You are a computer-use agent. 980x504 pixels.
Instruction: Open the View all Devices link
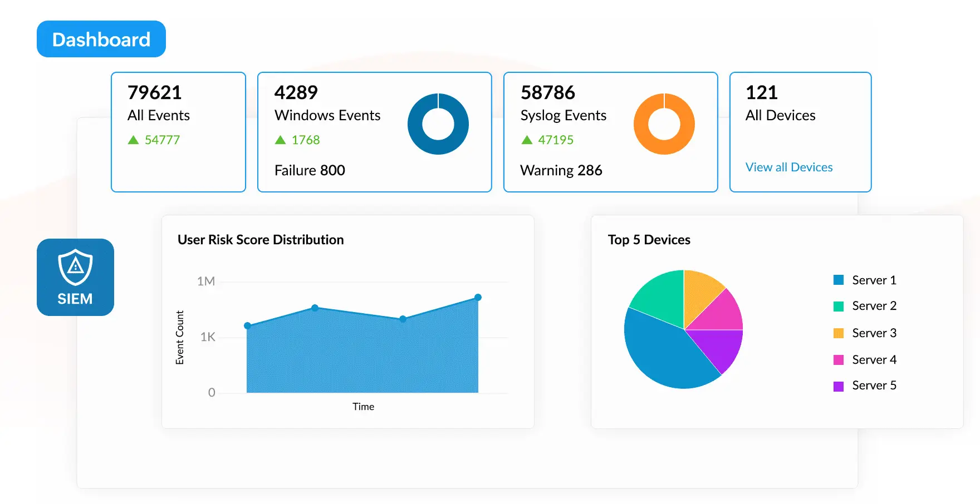(789, 167)
